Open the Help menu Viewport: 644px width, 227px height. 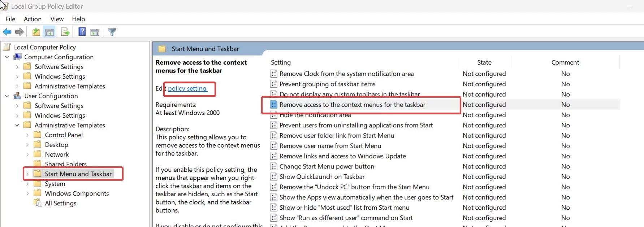78,19
